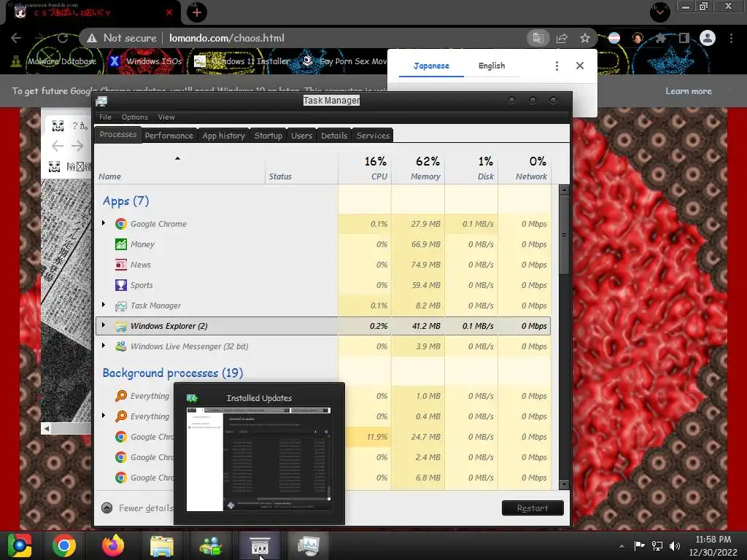Switch to the Startup tab
747x560 pixels.
coord(268,136)
